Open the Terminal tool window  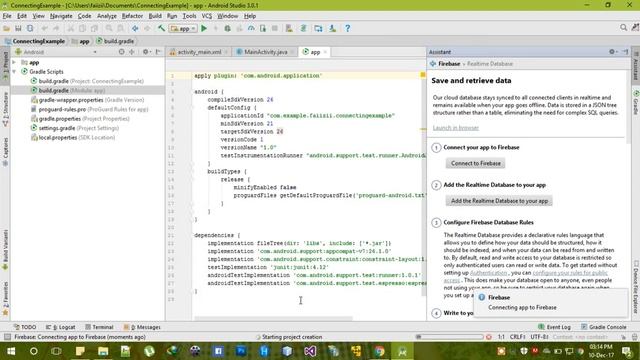99,327
